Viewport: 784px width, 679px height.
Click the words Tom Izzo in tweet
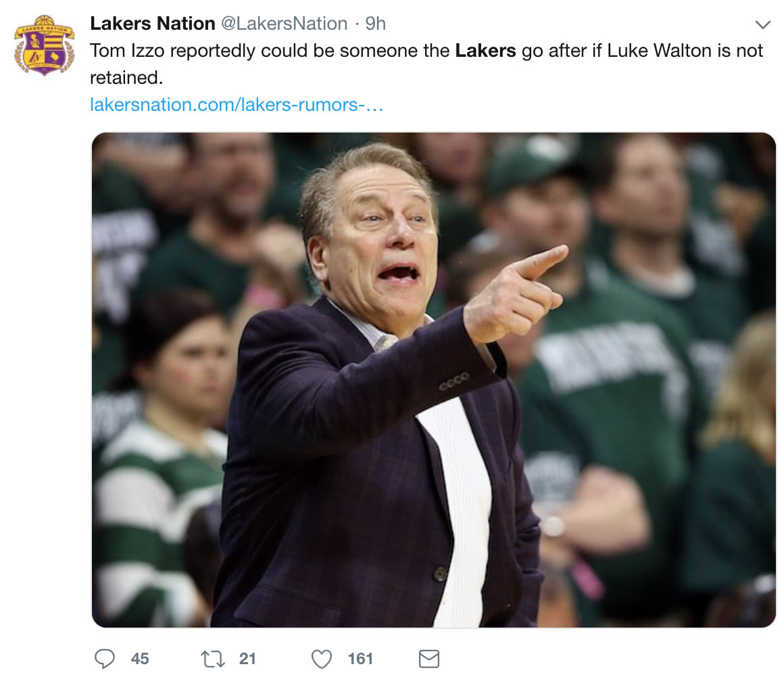pyautogui.click(x=124, y=51)
